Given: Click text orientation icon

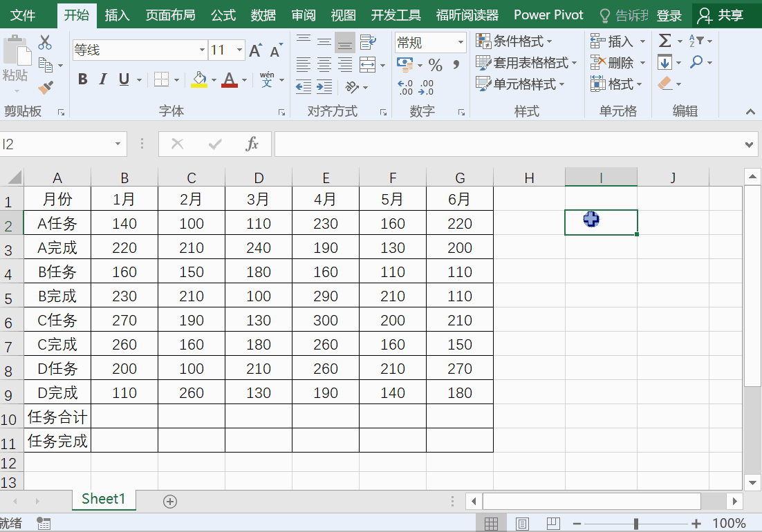Looking at the screenshot, I should coord(352,87).
